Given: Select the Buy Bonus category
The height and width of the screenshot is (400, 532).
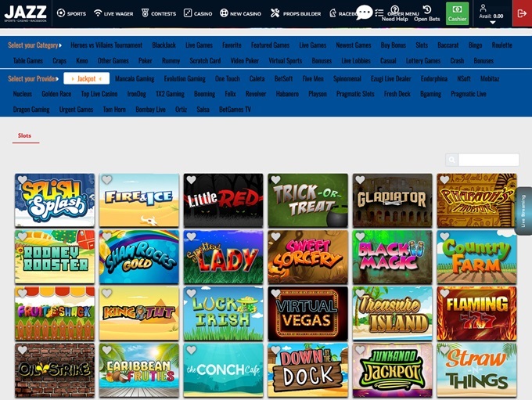Looking at the screenshot, I should tap(394, 45).
